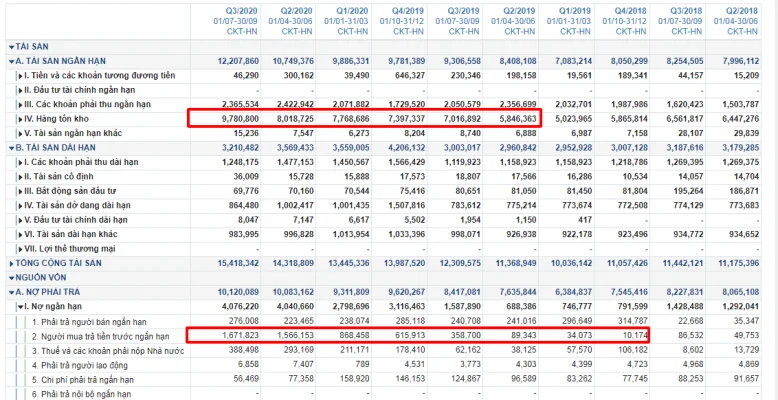Expand IV. Hàng tồn kho row
Viewport: 778px width, 400px height.
[x=20, y=119]
